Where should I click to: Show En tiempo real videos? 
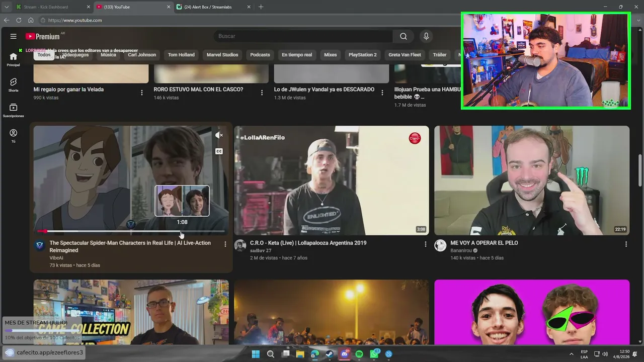pyautogui.click(x=297, y=55)
